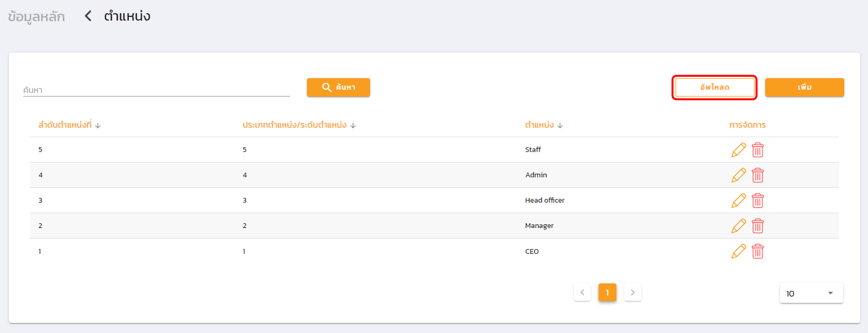Click the อัพโหลด upload button
Viewport: 868px width, 333px height.
point(714,87)
